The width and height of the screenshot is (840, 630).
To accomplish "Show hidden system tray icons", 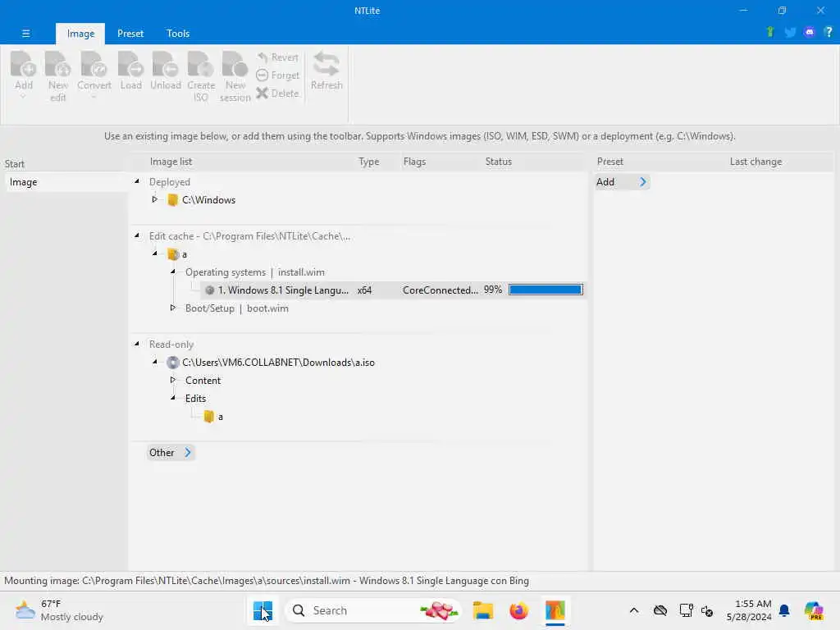I will point(634,610).
